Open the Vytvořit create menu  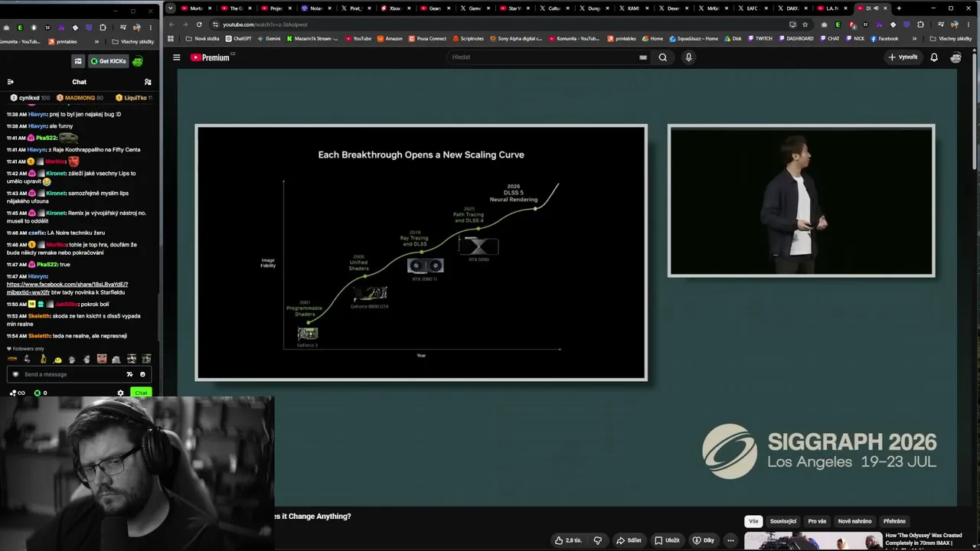(903, 57)
